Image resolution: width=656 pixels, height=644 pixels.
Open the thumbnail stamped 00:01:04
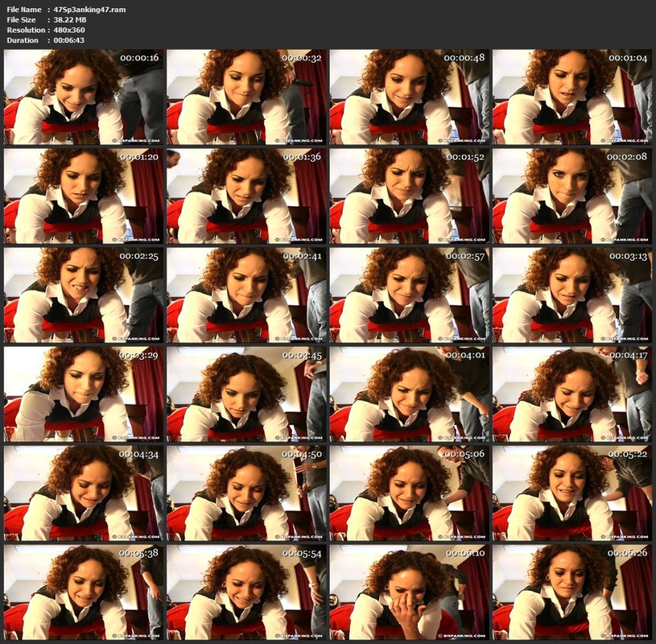click(x=572, y=97)
